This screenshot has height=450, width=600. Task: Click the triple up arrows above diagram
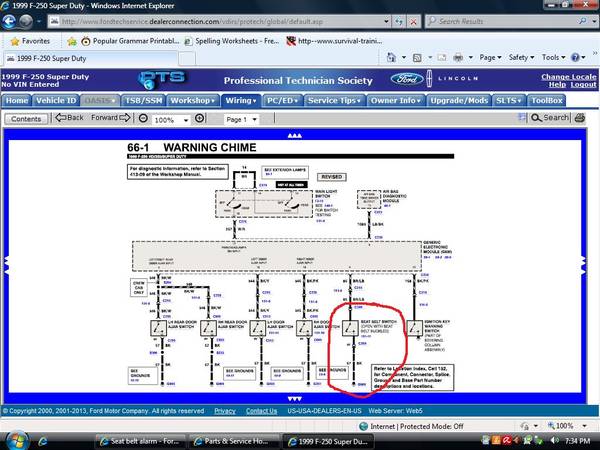coord(295,135)
